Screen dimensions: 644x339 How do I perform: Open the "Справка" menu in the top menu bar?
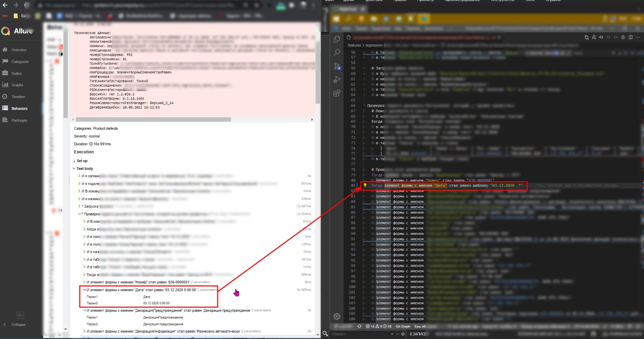click(x=553, y=1)
